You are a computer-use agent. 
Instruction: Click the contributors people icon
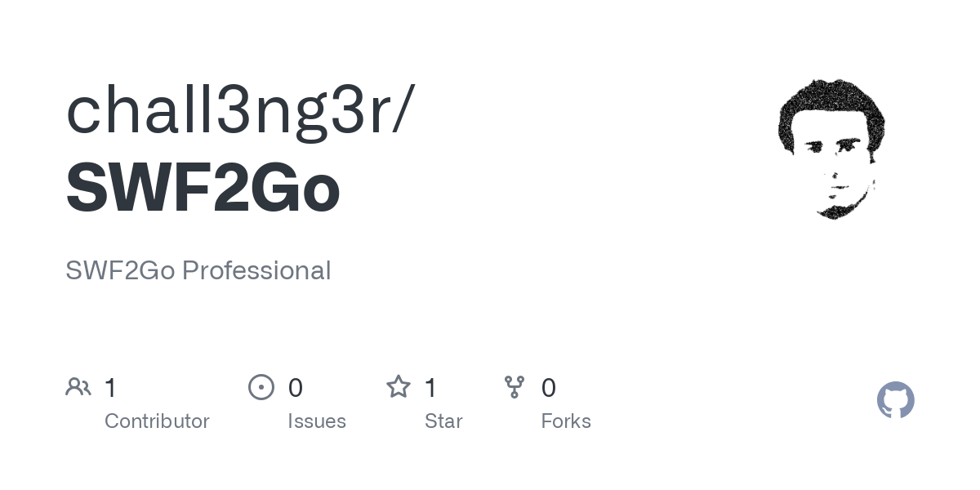pyautogui.click(x=78, y=387)
